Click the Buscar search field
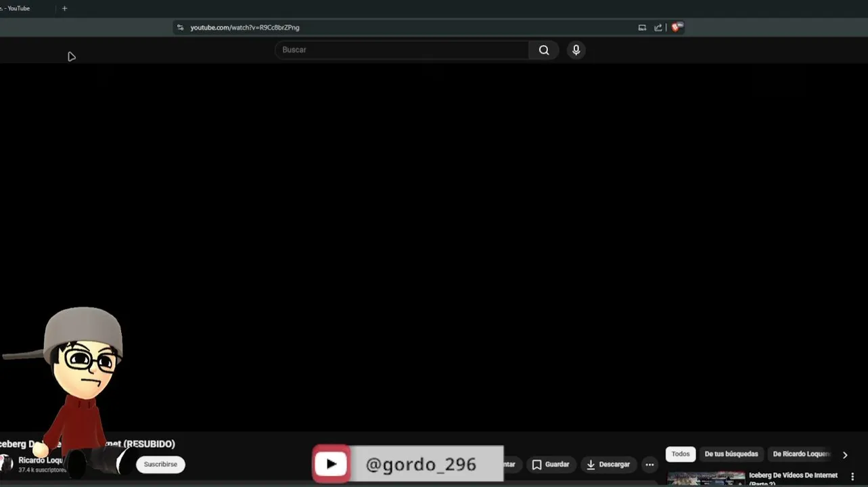The width and height of the screenshot is (868, 487). pyautogui.click(x=402, y=50)
